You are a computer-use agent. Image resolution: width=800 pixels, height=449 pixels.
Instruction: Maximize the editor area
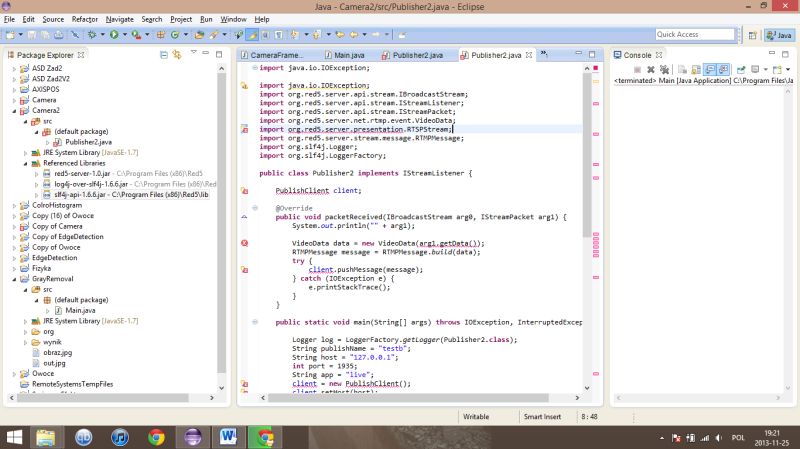tap(592, 54)
